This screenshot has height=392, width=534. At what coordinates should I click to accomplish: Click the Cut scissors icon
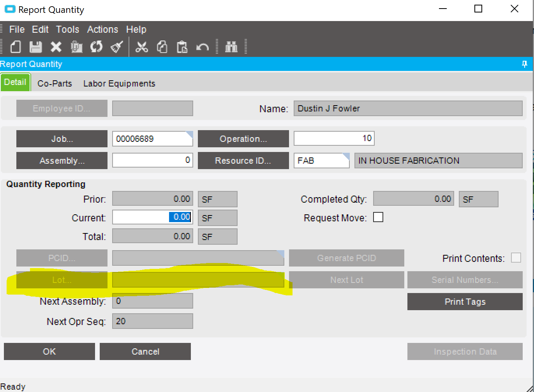(x=142, y=47)
